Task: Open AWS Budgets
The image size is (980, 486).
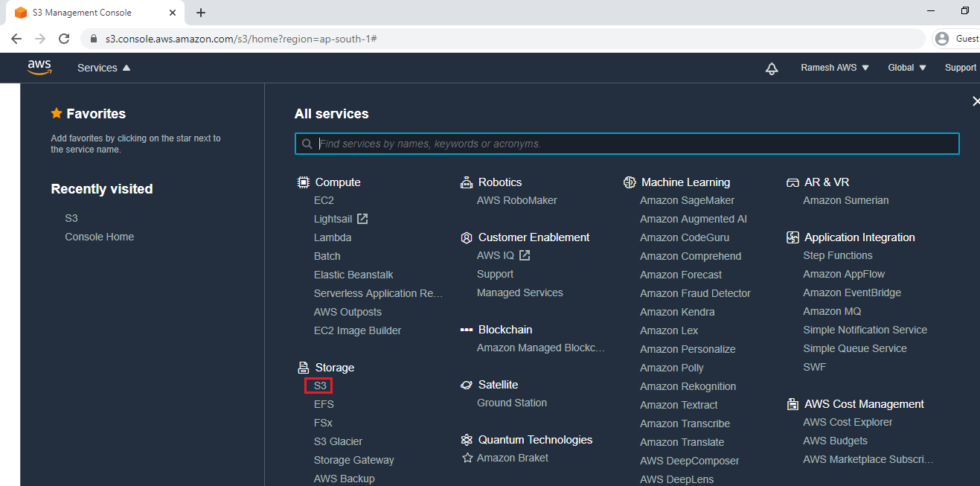Action: (x=835, y=441)
